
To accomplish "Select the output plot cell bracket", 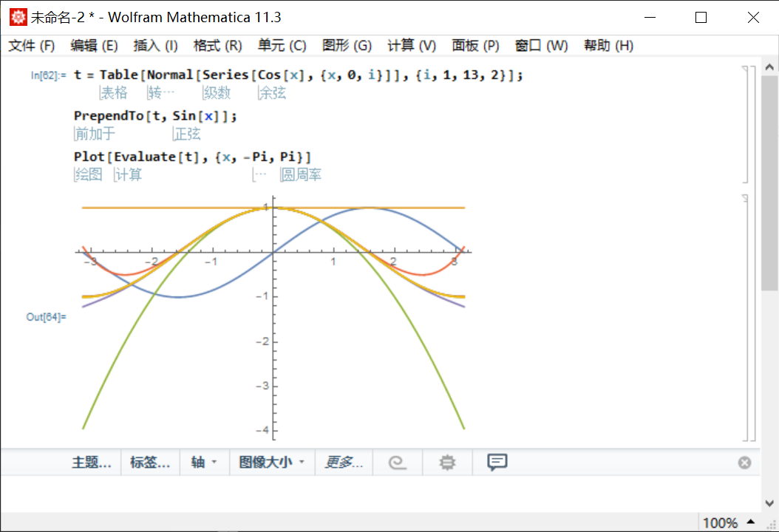I will tap(745, 318).
